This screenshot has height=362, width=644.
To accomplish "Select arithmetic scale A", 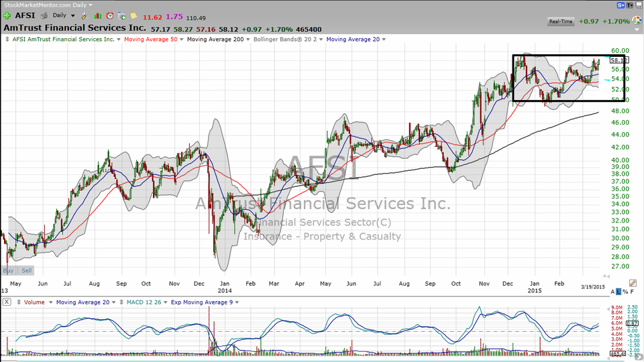I will [612, 292].
